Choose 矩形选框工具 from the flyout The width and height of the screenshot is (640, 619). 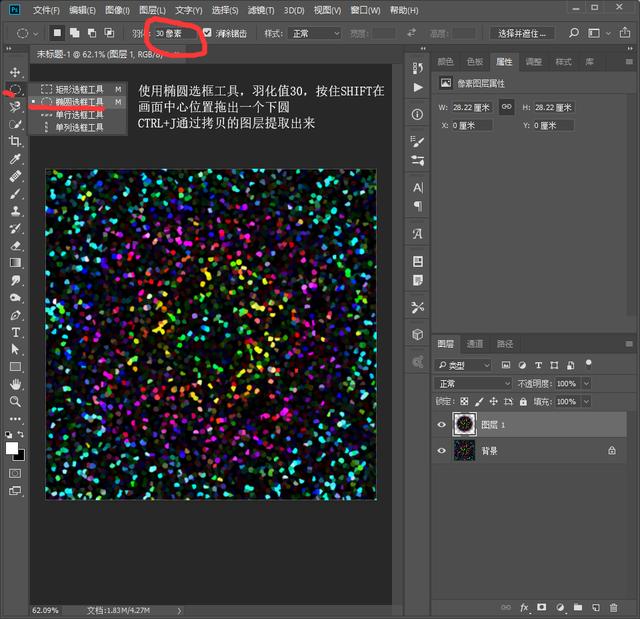click(78, 89)
